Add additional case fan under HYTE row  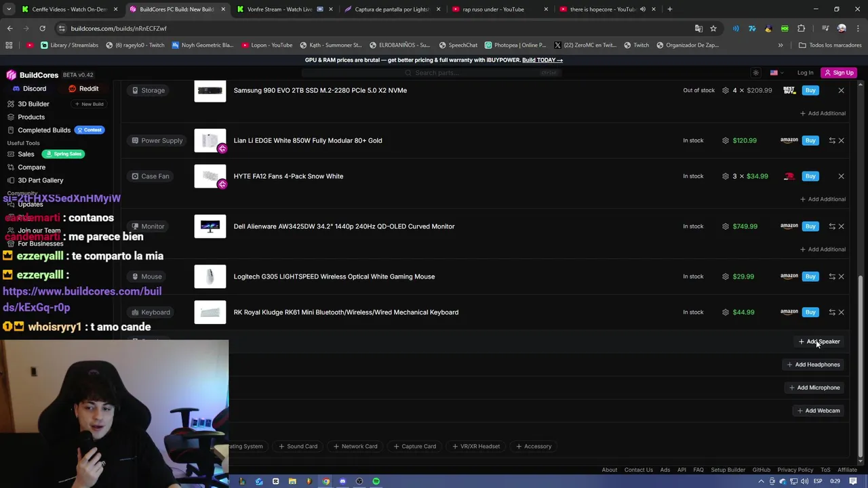[x=823, y=199]
